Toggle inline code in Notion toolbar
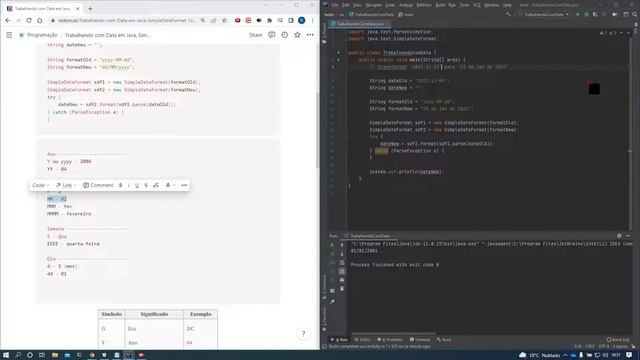Viewport: 640px width, 360px height. click(156, 185)
